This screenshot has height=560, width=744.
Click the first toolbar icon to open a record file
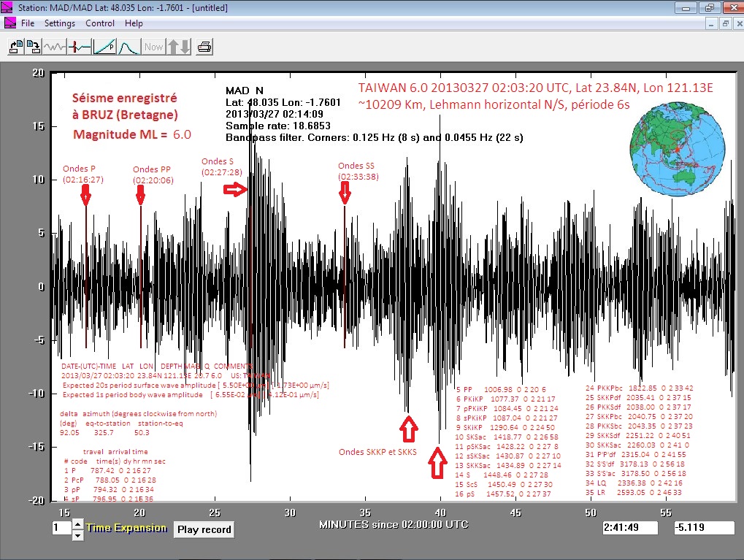[x=16, y=47]
